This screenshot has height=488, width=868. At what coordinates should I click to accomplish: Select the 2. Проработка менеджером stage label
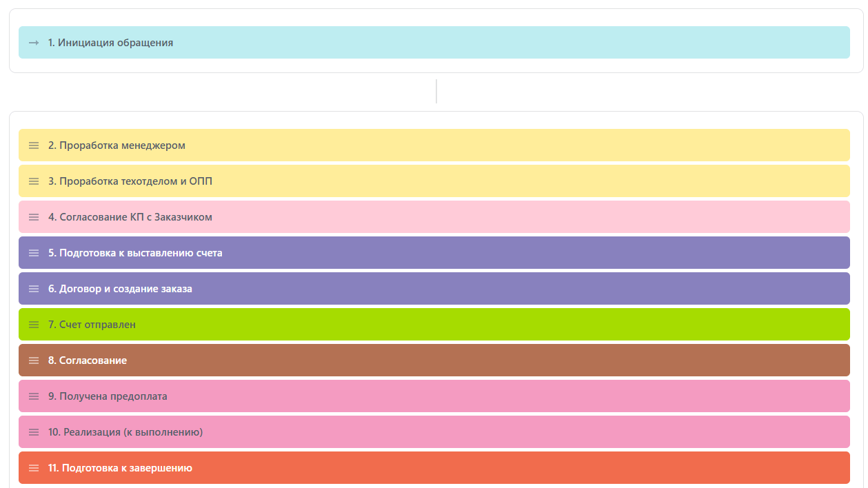tap(117, 145)
